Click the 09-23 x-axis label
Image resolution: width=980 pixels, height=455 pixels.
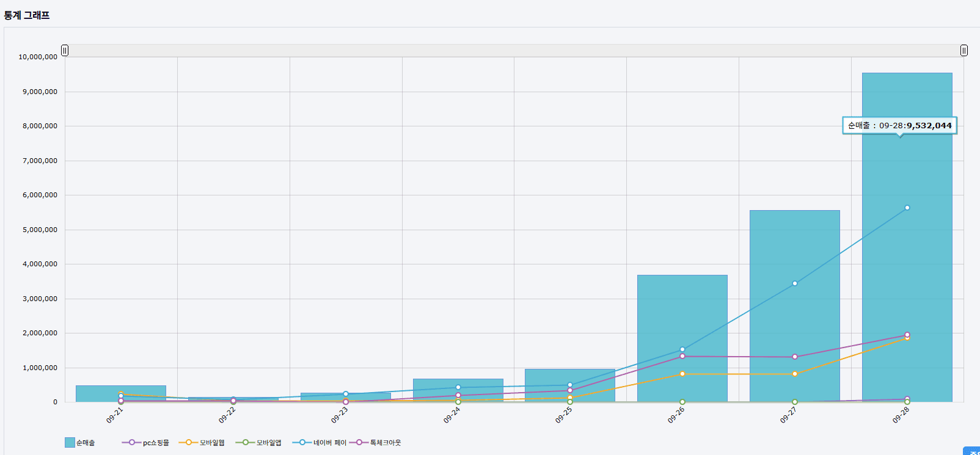coord(339,415)
